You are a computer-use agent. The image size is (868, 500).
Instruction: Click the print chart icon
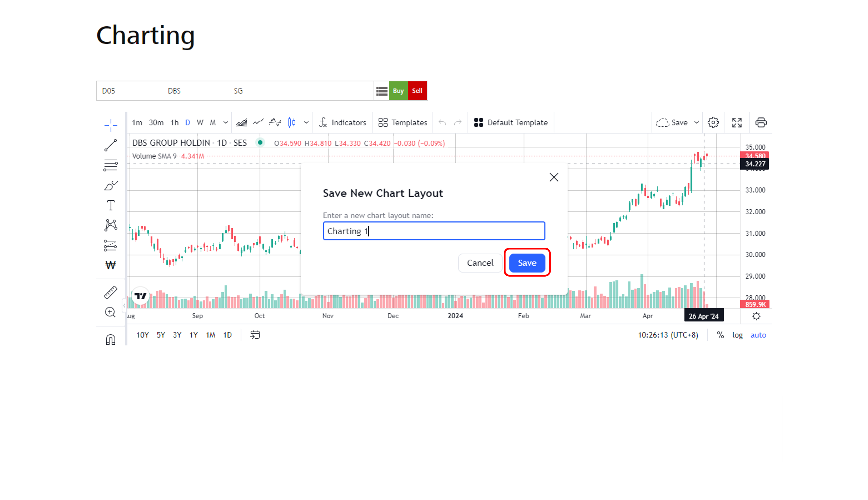point(761,123)
